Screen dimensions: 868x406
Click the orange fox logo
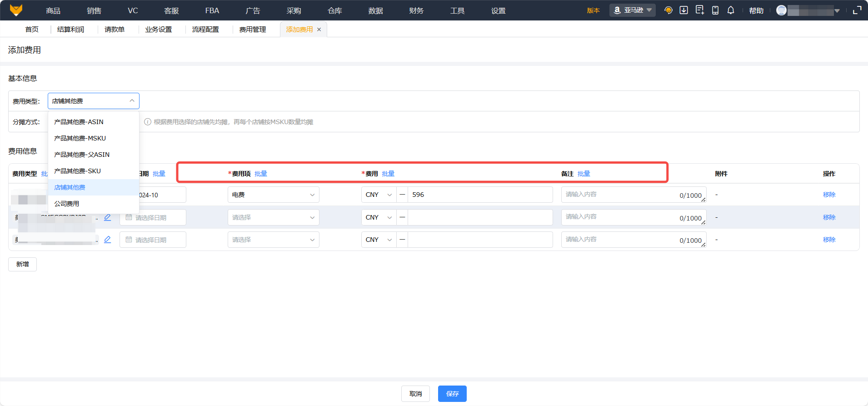pyautogui.click(x=16, y=10)
